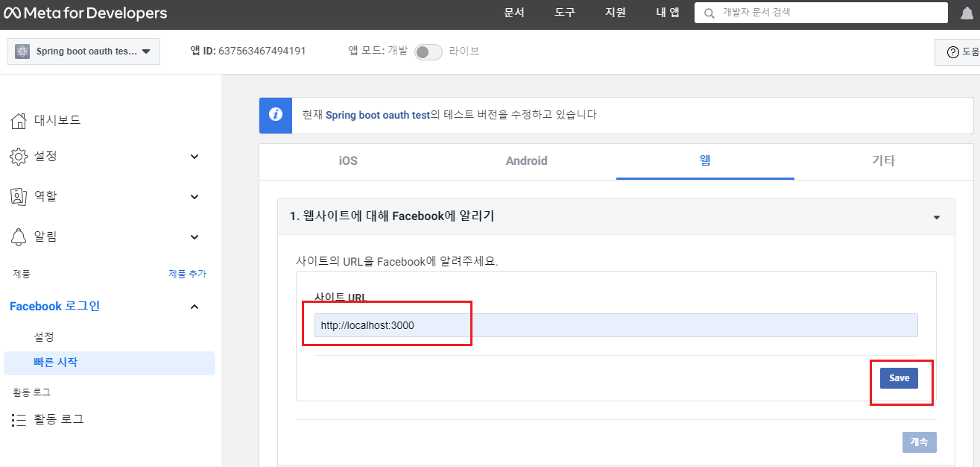The height and width of the screenshot is (467, 980).
Task: Click the Spring boot oauth test banner link
Action: (379, 115)
